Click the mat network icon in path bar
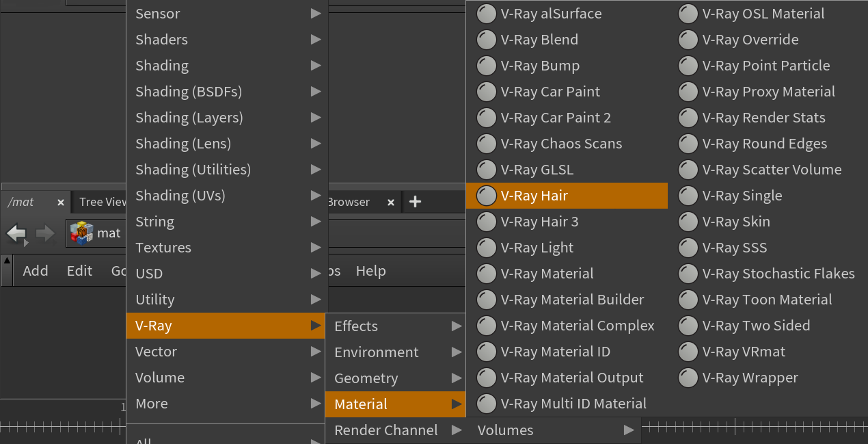868x444 pixels. tap(82, 233)
